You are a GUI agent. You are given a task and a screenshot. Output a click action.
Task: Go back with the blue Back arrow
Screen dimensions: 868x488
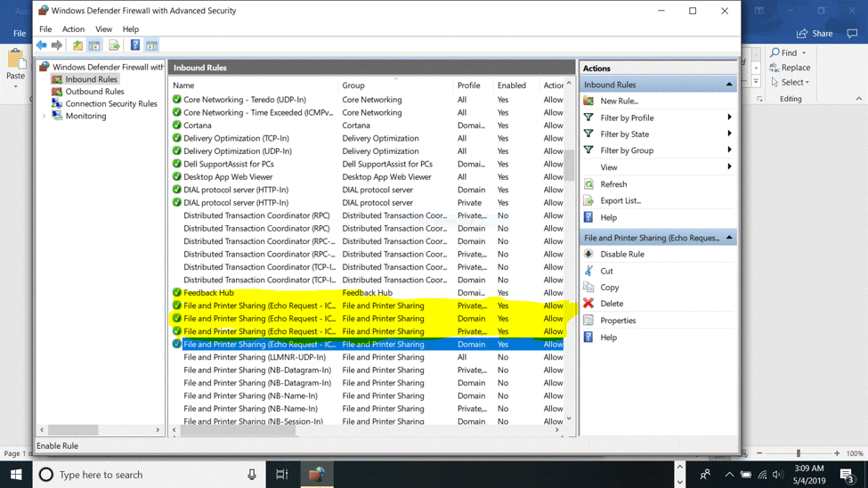[x=42, y=45]
